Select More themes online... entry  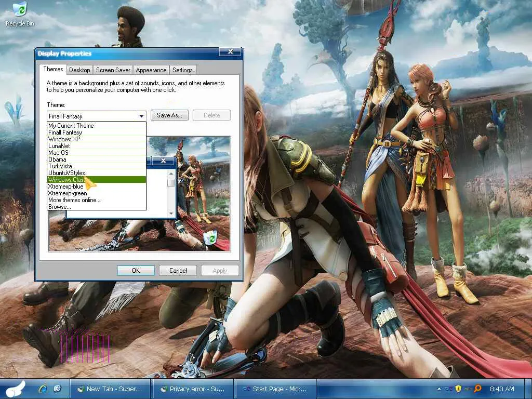[96, 200]
